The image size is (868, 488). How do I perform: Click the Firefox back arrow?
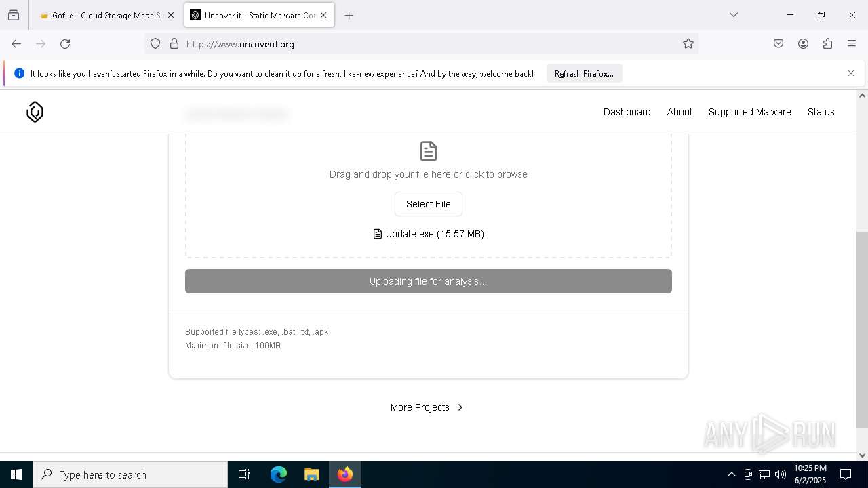pos(16,44)
